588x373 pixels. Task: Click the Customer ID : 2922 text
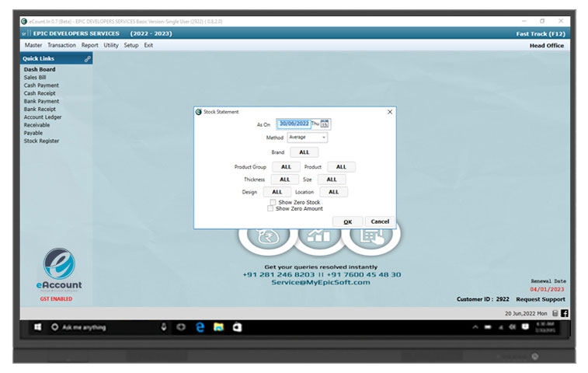483,299
